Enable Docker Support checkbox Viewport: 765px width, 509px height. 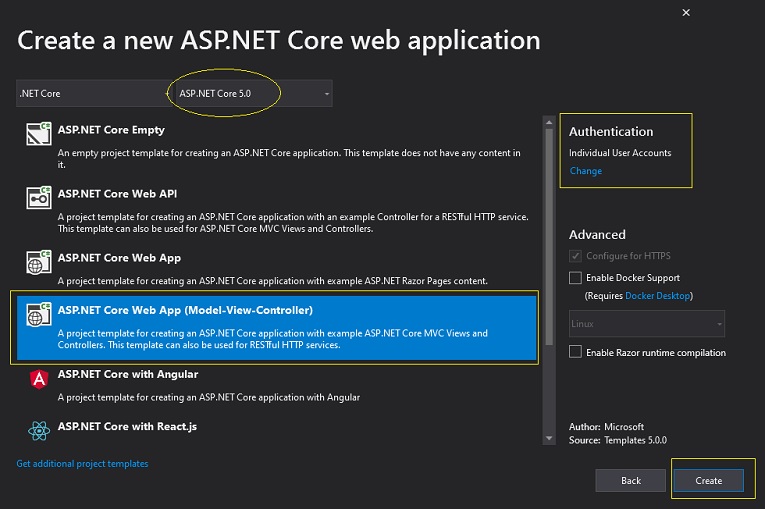pyautogui.click(x=575, y=278)
